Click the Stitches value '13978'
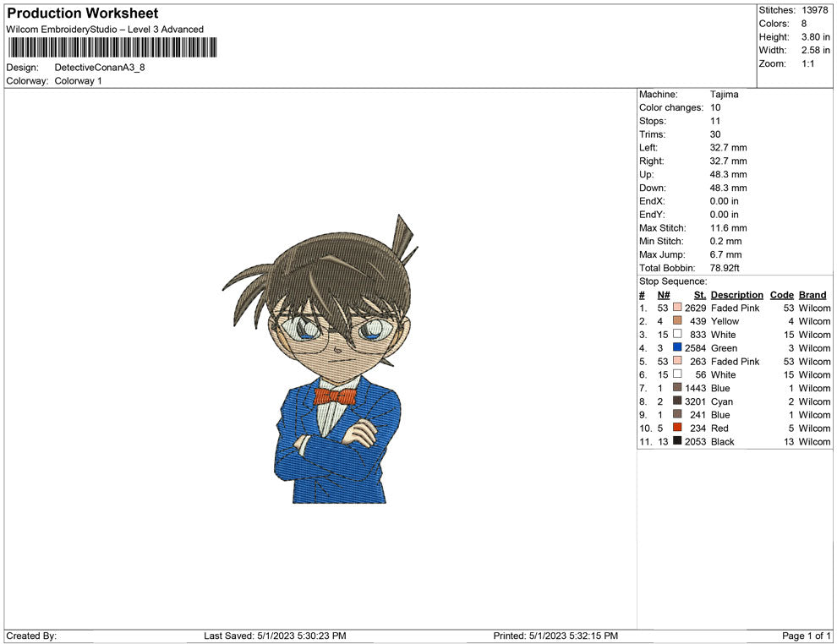 (815, 10)
